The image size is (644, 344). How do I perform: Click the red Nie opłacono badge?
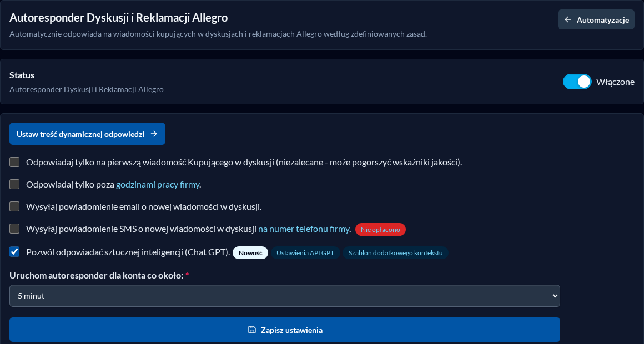380,230
